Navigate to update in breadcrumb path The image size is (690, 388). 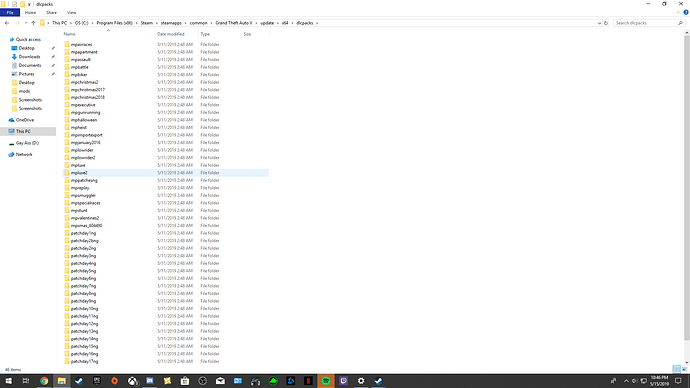[267, 23]
